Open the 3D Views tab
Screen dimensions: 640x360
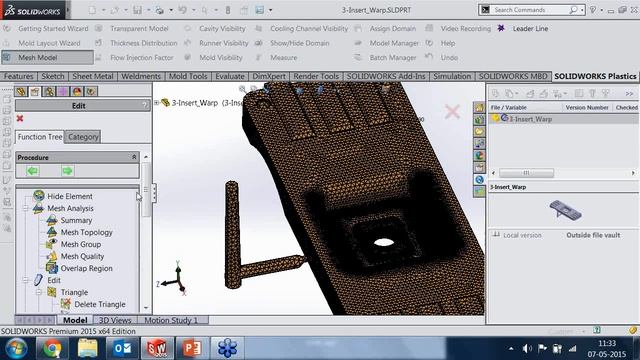click(x=115, y=320)
